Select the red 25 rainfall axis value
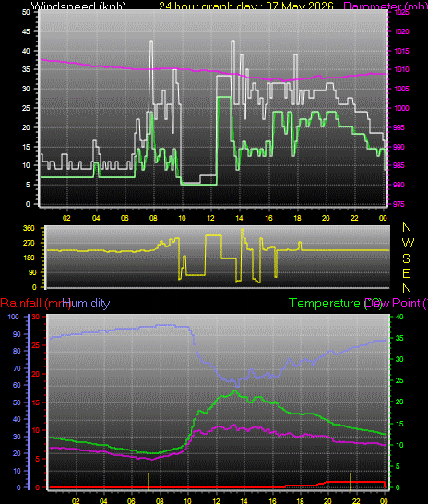Screen dimensions: 428x504 (x=36, y=345)
